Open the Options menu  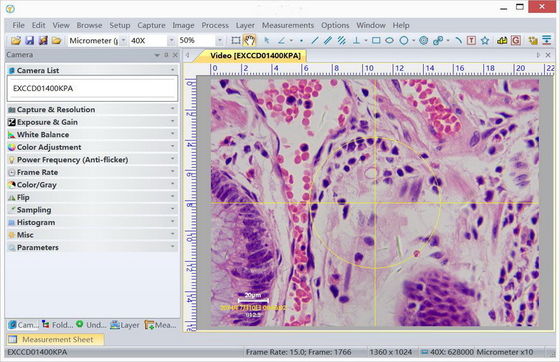pos(335,25)
